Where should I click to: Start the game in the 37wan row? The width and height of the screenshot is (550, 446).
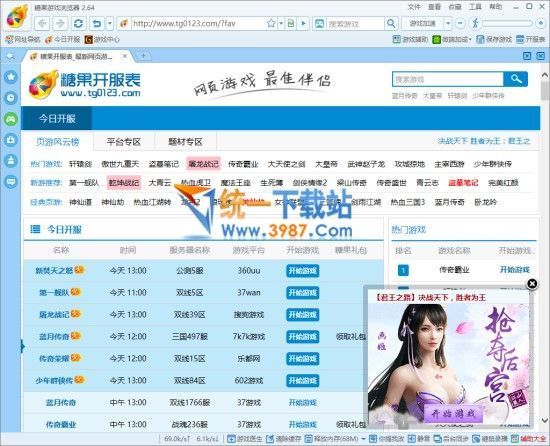[302, 293]
